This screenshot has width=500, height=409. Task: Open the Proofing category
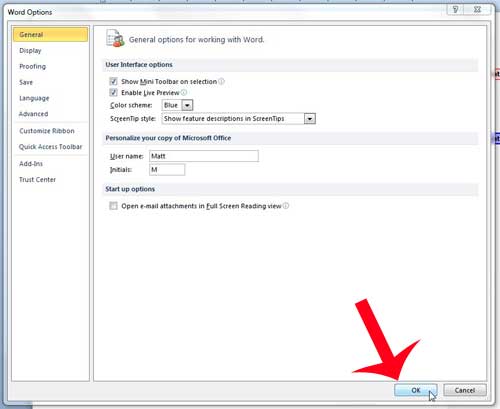[32, 66]
